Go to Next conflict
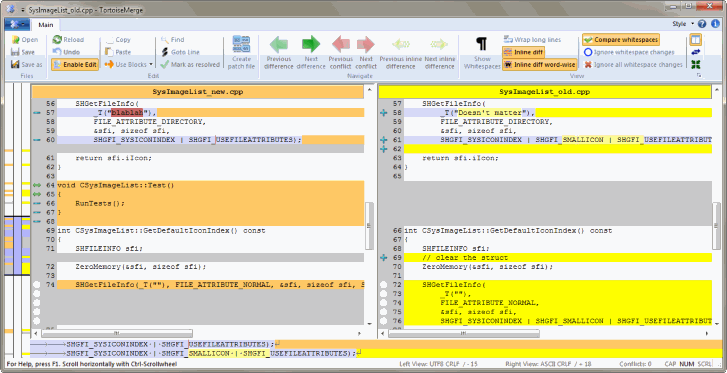Image resolution: width=727 pixels, height=373 pixels. [366, 52]
